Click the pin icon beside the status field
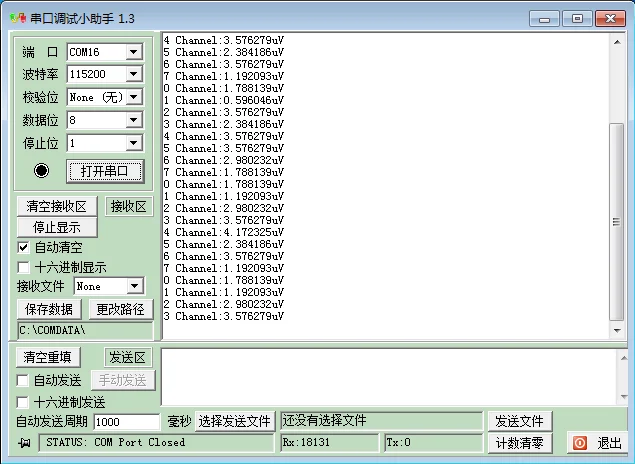 [24, 443]
